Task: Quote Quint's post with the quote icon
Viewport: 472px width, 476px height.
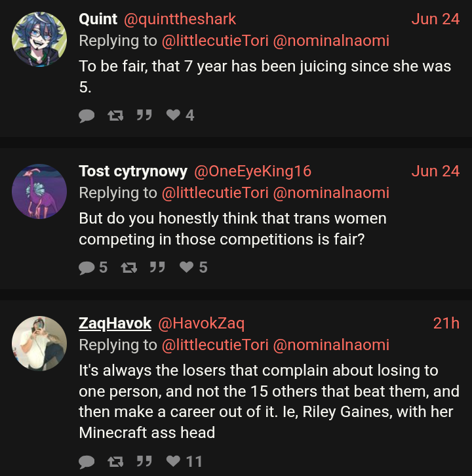Action: pos(144,116)
